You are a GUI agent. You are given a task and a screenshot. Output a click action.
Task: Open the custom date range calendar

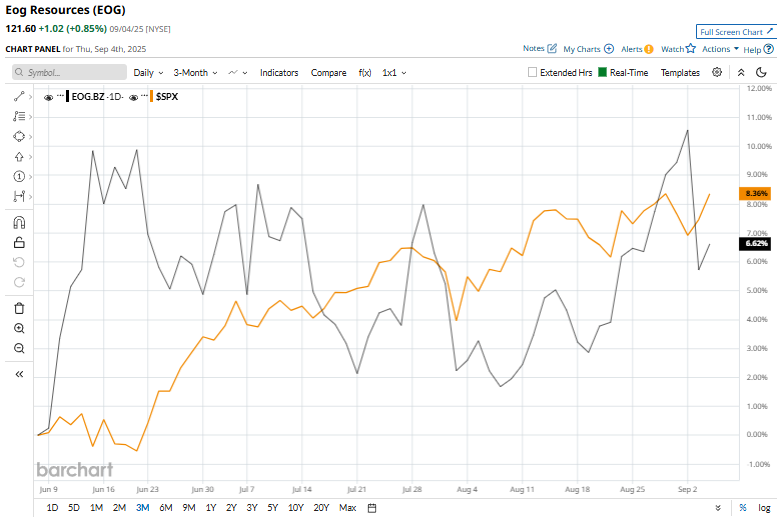[x=372, y=508]
